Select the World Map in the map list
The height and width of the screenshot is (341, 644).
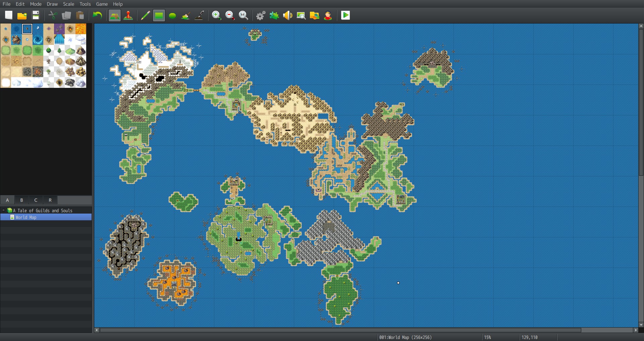tap(25, 217)
